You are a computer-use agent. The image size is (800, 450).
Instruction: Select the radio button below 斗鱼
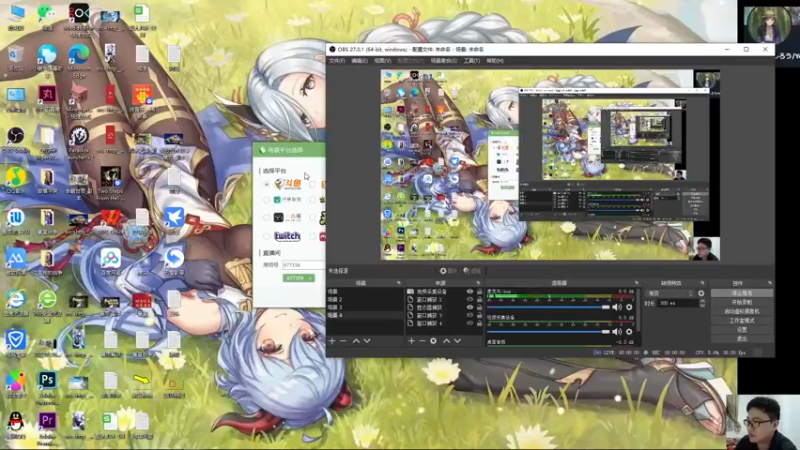[x=266, y=200]
